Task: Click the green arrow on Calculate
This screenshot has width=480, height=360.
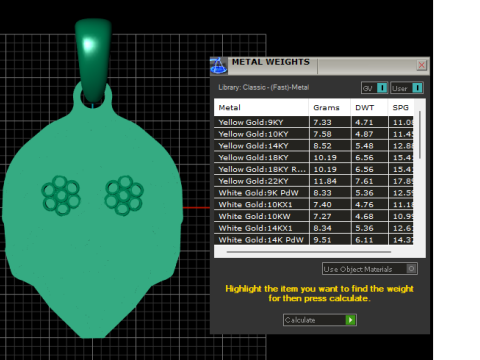Action: pos(350,320)
